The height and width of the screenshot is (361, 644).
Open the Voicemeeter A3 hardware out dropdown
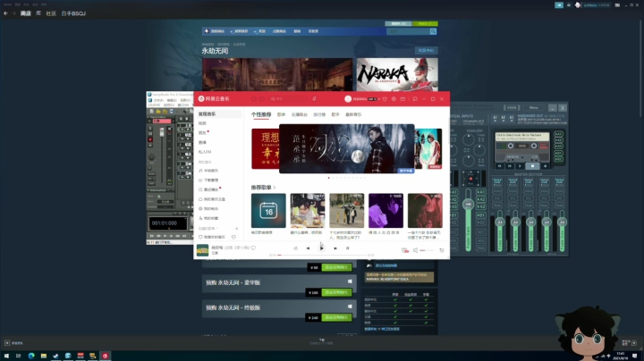512,119
